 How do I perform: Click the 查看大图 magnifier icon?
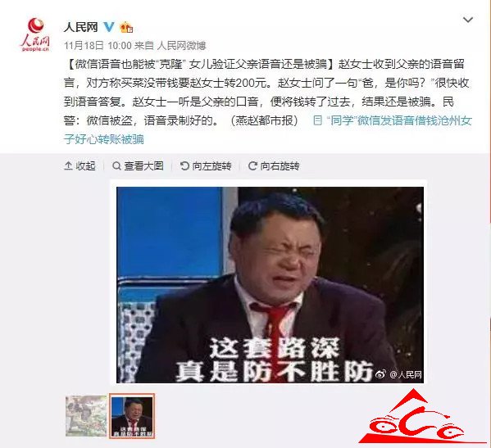pyautogui.click(x=116, y=165)
